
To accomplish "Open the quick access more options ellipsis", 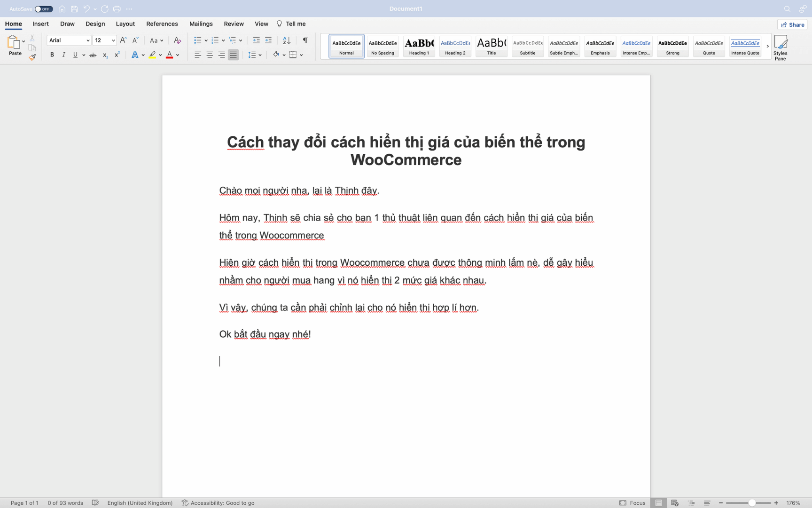I will [129, 9].
